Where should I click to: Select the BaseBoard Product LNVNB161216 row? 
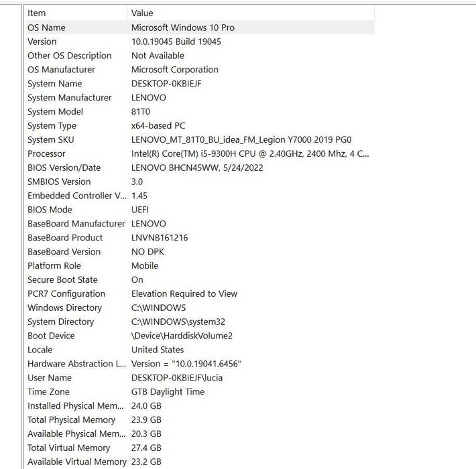pos(199,238)
